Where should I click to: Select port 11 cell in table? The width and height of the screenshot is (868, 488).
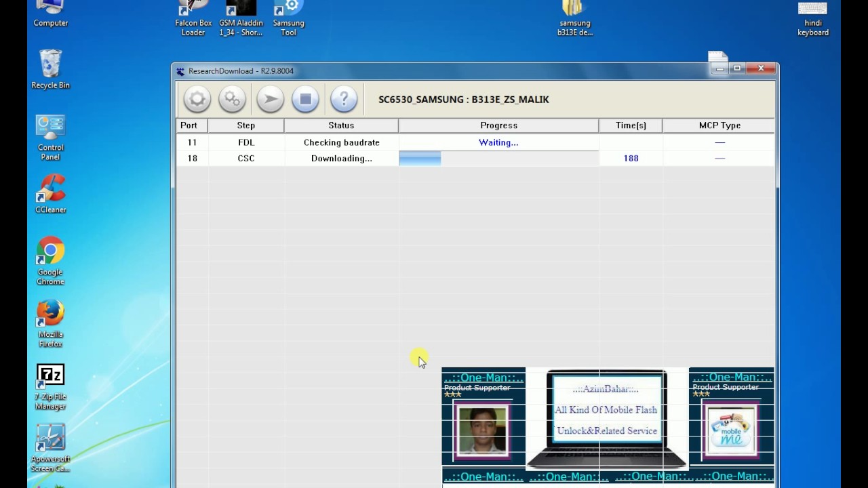(x=192, y=142)
